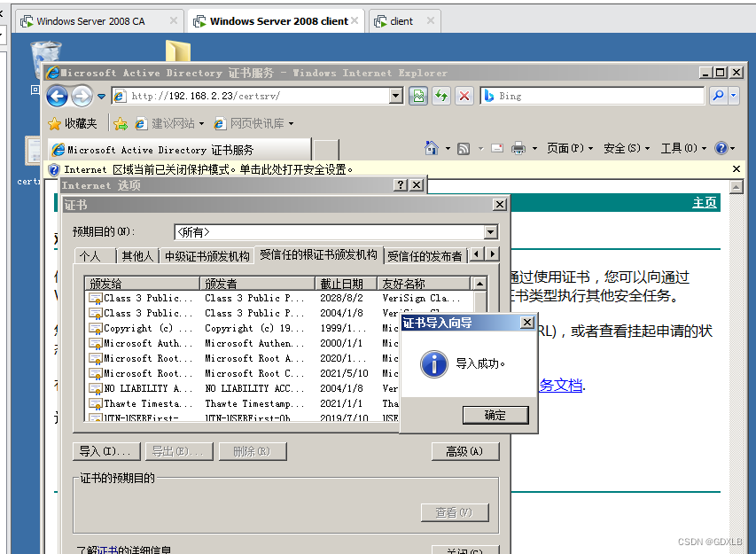This screenshot has width=756, height=554.
Task: Select the Copyright (c) certificate row
Action: click(243, 328)
